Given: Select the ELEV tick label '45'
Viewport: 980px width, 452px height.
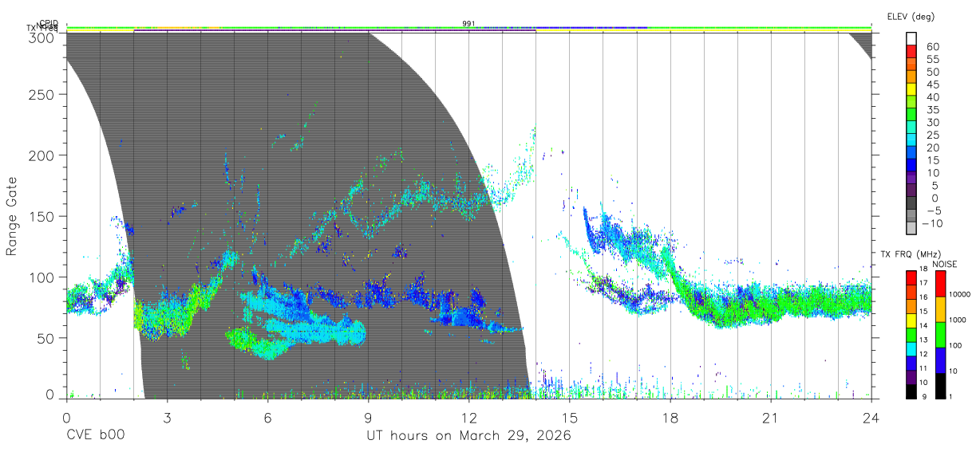Looking at the screenshot, I should click(x=932, y=85).
